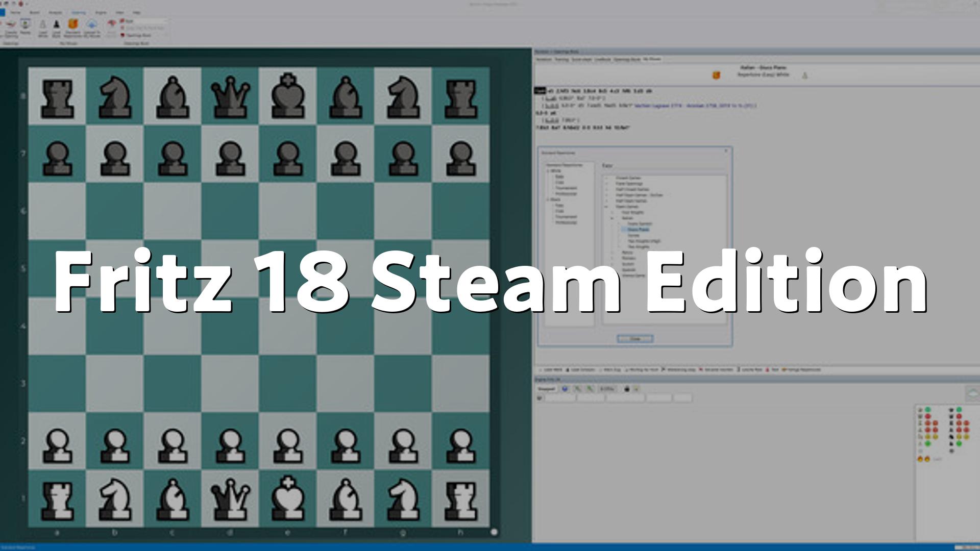Switch to Openings Book panel tab

click(x=627, y=59)
